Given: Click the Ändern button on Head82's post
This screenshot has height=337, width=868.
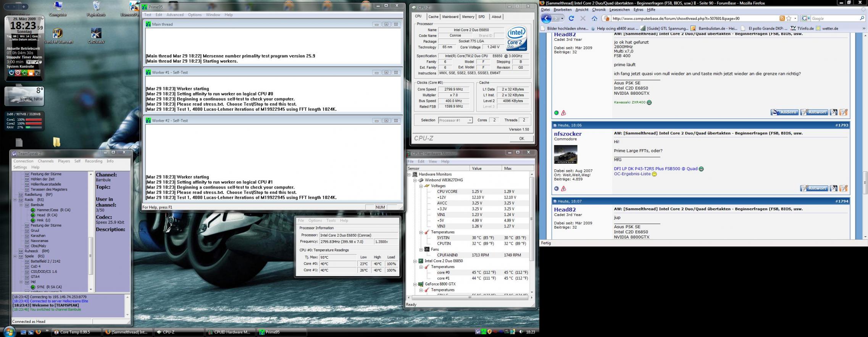Looking at the screenshot, I should point(784,112).
